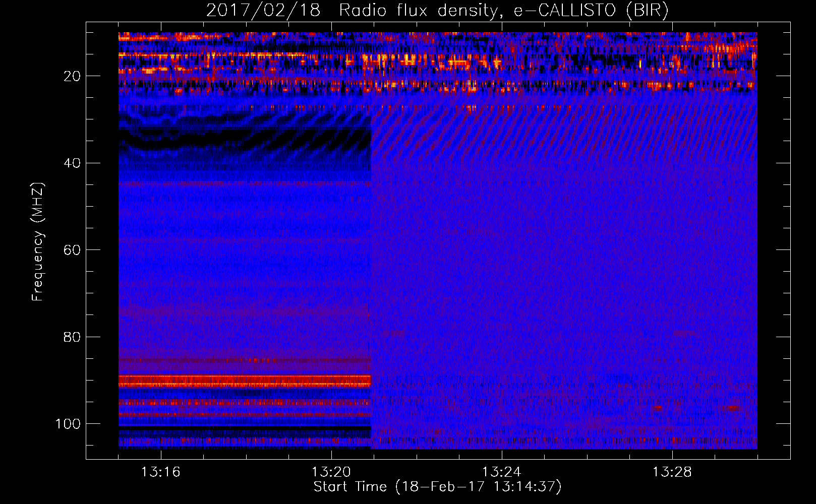Click the 13:28 time tick label
This screenshot has height=504, width=816.
click(x=672, y=472)
